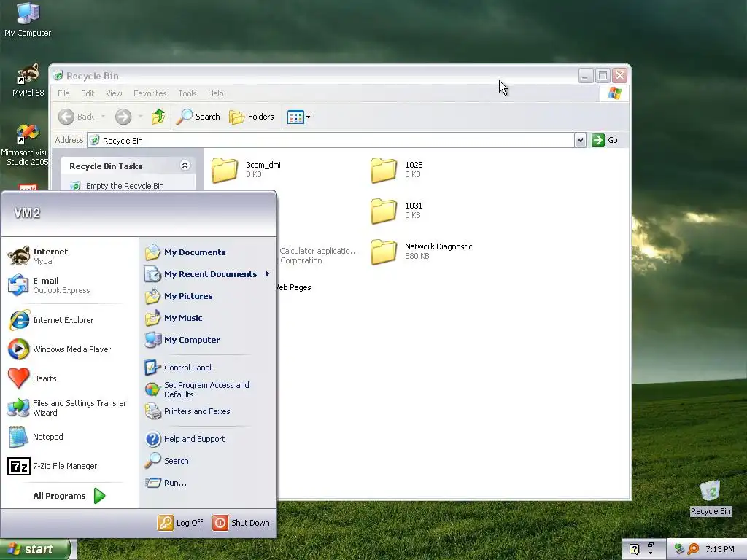
Task: Open Forward history dropdown arrow
Action: click(140, 117)
